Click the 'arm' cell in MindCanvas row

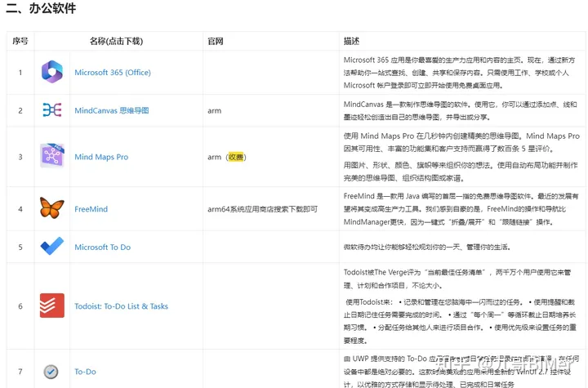pos(215,111)
